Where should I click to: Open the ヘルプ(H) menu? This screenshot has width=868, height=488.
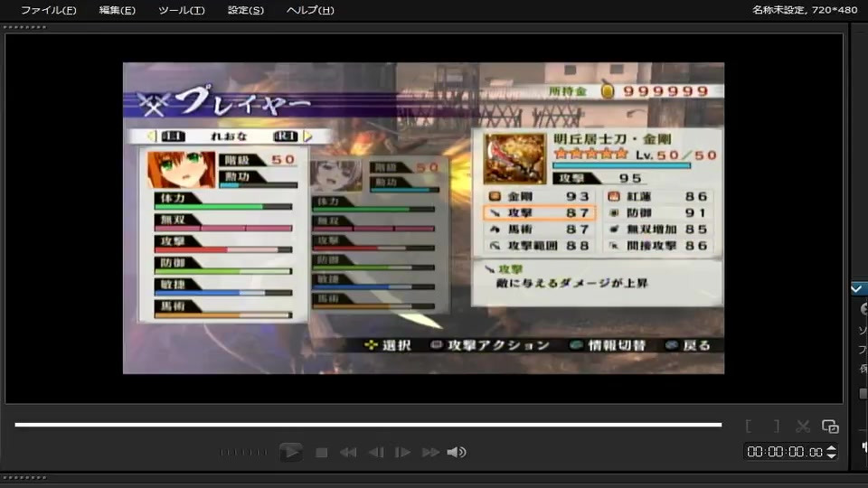tap(310, 10)
